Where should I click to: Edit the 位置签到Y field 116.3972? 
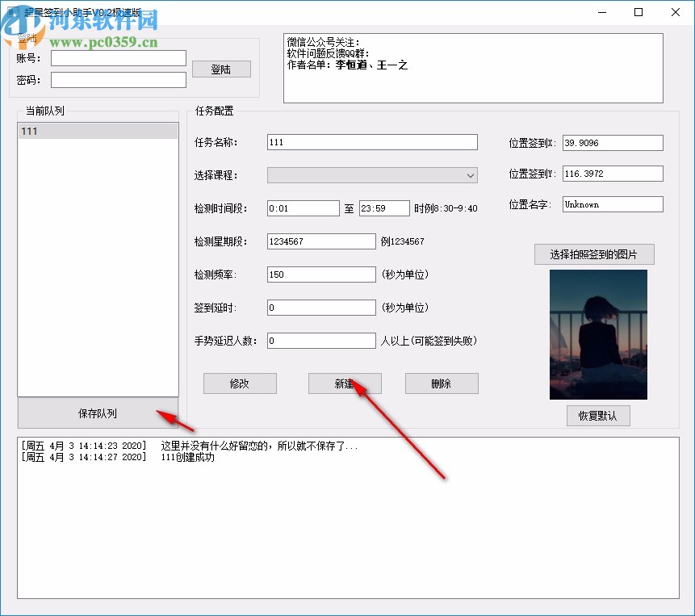pos(613,174)
